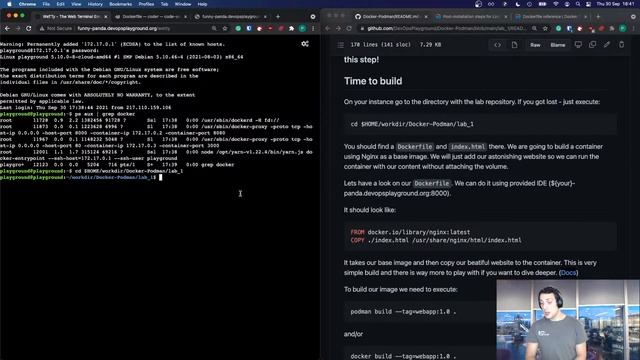
Task: Click the Blame button on GitHub
Action: (x=558, y=45)
